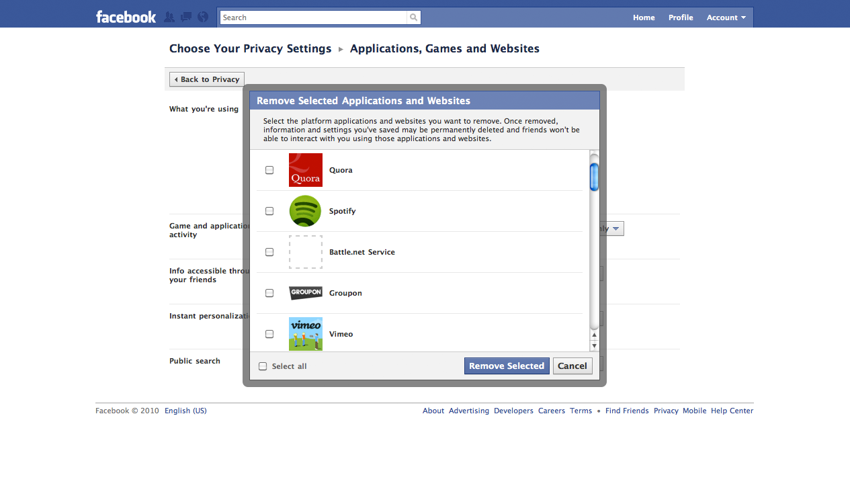Click Choose Your Privacy Settings breadcrumb
Screen dimensions: 850x504
tap(250, 48)
